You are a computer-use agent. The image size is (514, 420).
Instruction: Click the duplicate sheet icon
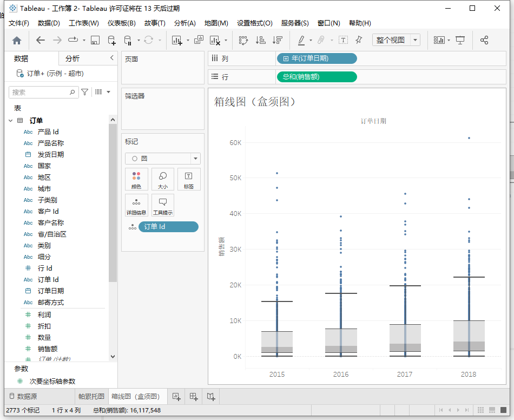199,40
